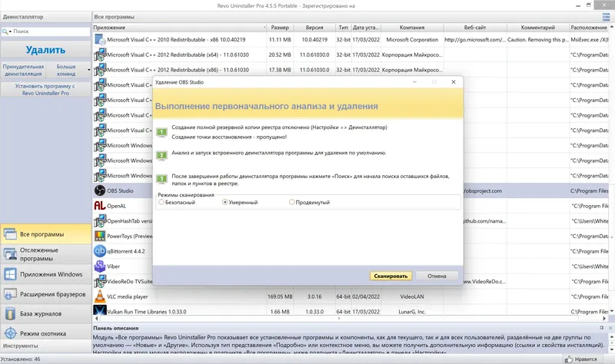
Task: Click the VideoLAN company cell
Action: click(x=412, y=296)
